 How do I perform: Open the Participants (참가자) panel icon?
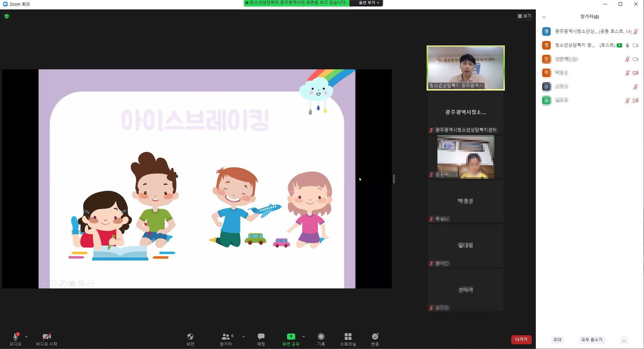[x=225, y=337]
